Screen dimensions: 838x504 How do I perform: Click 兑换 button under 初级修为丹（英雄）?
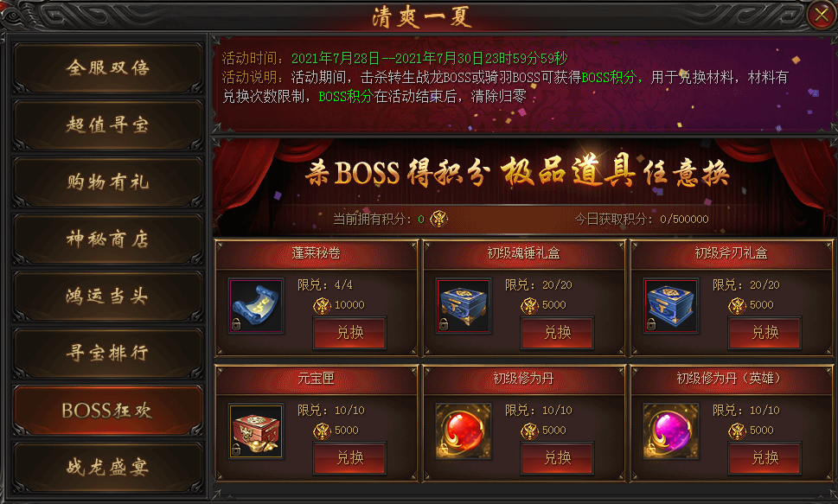[764, 458]
